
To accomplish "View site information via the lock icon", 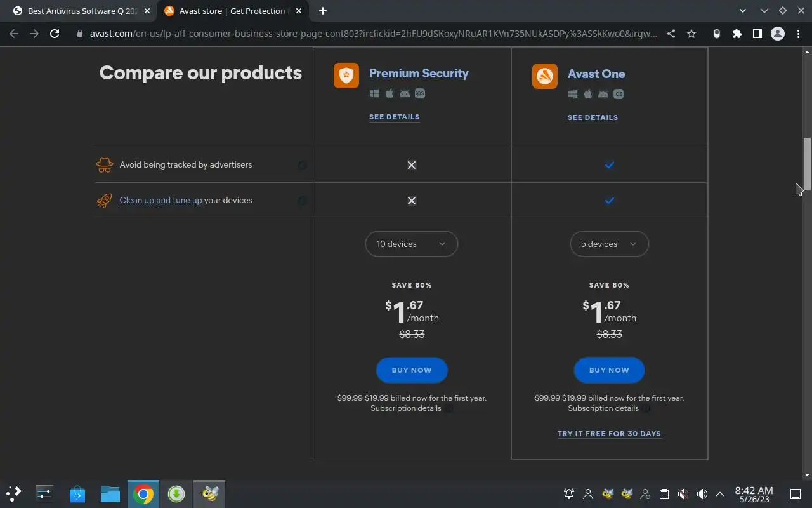I will (80, 34).
